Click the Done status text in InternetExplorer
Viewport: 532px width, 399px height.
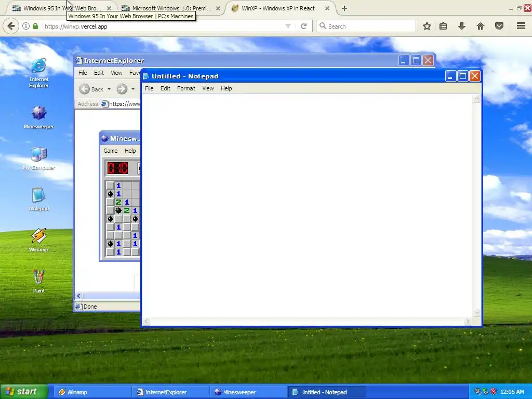pyautogui.click(x=90, y=307)
